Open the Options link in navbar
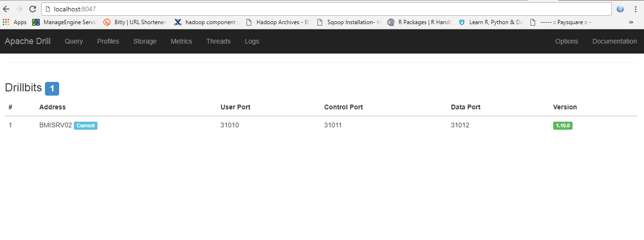Screen dimensions: 644x240 pos(566,41)
